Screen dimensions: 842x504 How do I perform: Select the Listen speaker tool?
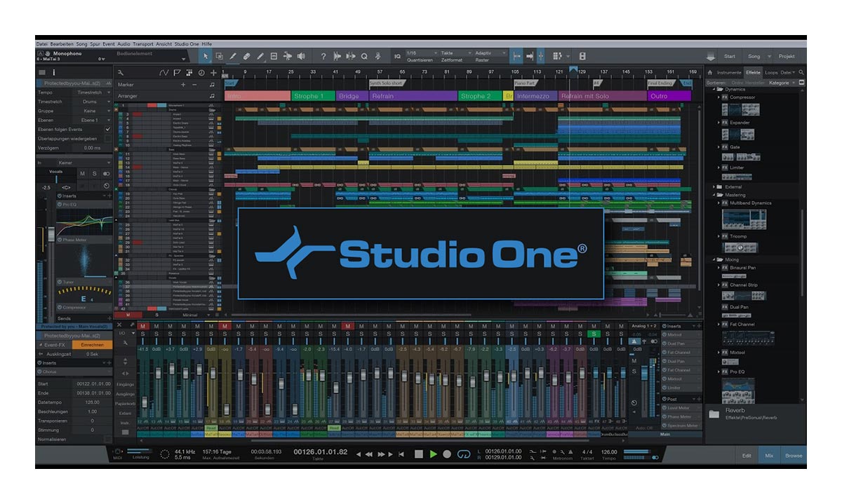click(x=301, y=56)
